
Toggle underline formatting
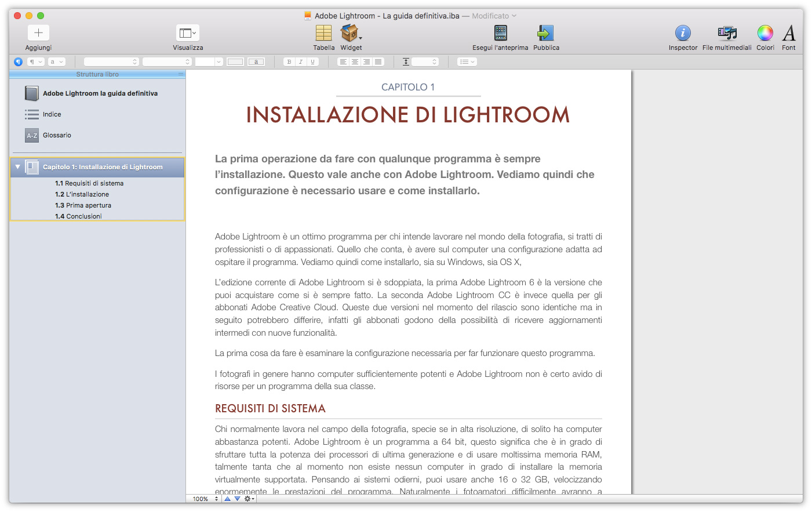pyautogui.click(x=313, y=61)
